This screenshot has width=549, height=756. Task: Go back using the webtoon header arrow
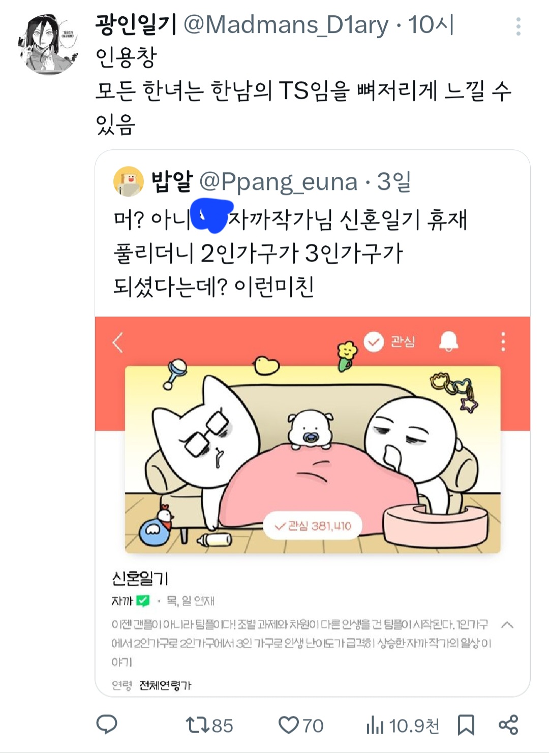[118, 342]
